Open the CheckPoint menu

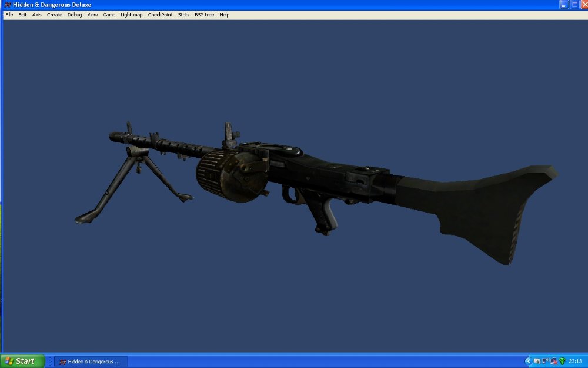pos(160,15)
